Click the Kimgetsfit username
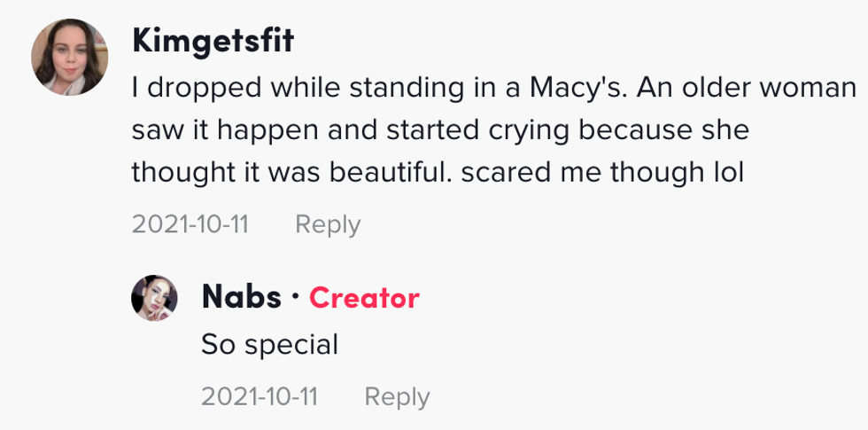This screenshot has height=430, width=868. 212,40
